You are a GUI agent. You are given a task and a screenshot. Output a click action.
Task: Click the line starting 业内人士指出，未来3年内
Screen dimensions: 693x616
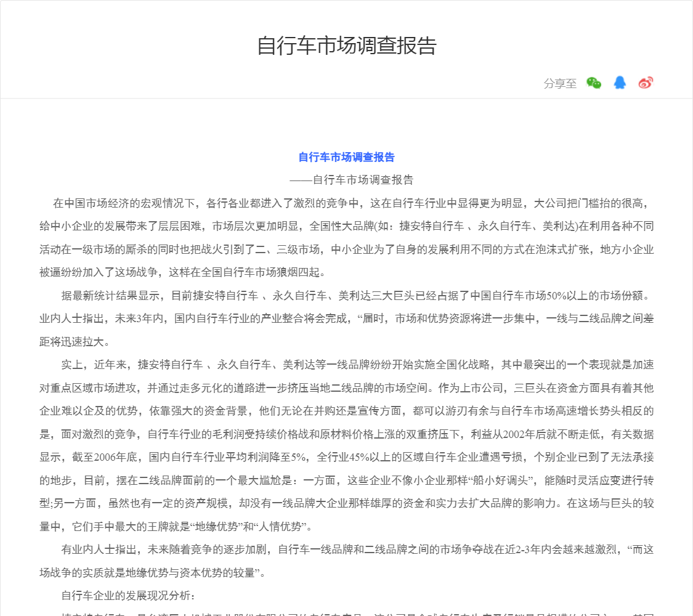346,318
